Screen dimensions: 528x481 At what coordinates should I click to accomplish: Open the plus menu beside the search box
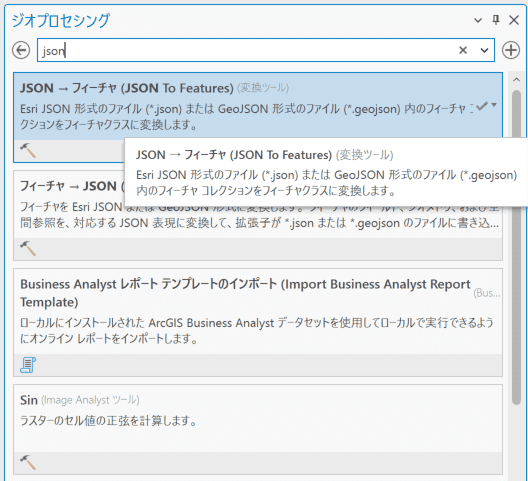point(511,51)
